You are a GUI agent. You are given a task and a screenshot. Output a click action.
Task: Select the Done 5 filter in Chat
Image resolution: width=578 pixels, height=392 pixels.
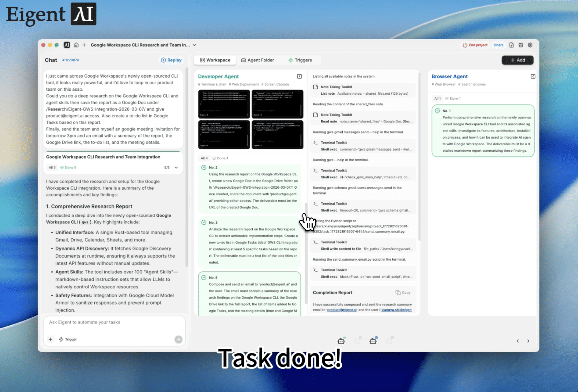(68, 168)
